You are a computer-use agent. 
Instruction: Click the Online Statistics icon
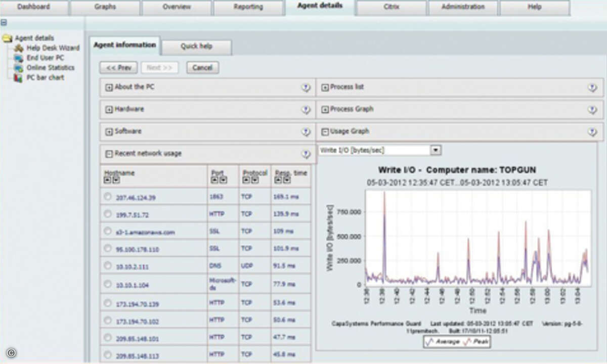click(19, 68)
